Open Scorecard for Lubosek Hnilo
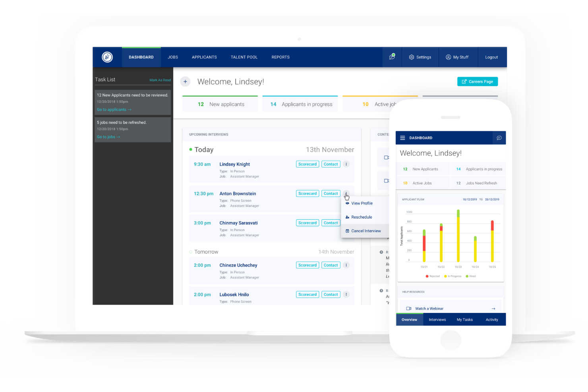Viewport: 588px width, 392px height. pyautogui.click(x=308, y=294)
